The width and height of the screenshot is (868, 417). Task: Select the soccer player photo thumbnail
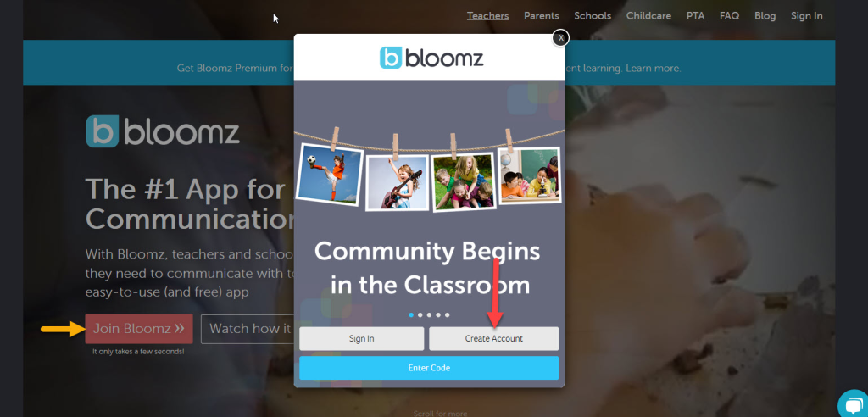pyautogui.click(x=330, y=175)
